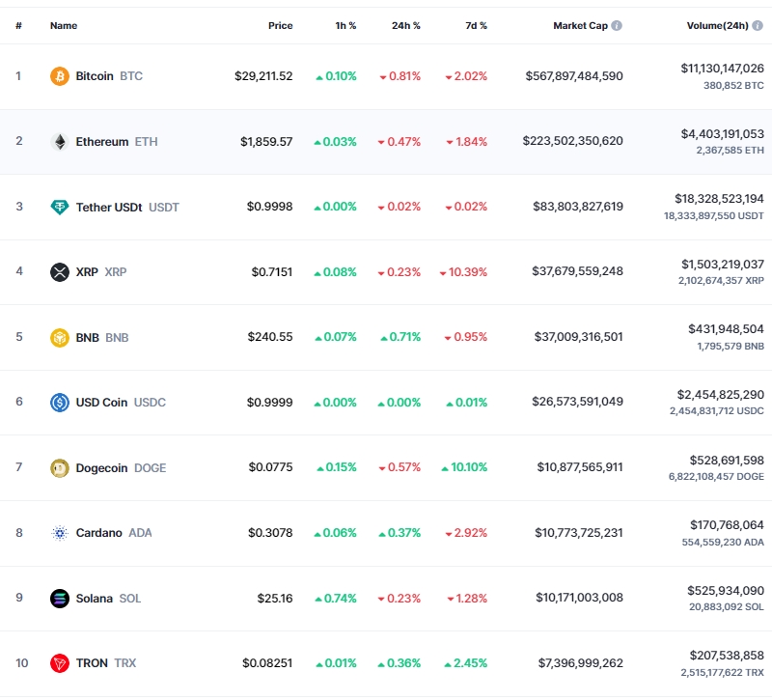Open the USD Coin USDC link

coord(121,403)
